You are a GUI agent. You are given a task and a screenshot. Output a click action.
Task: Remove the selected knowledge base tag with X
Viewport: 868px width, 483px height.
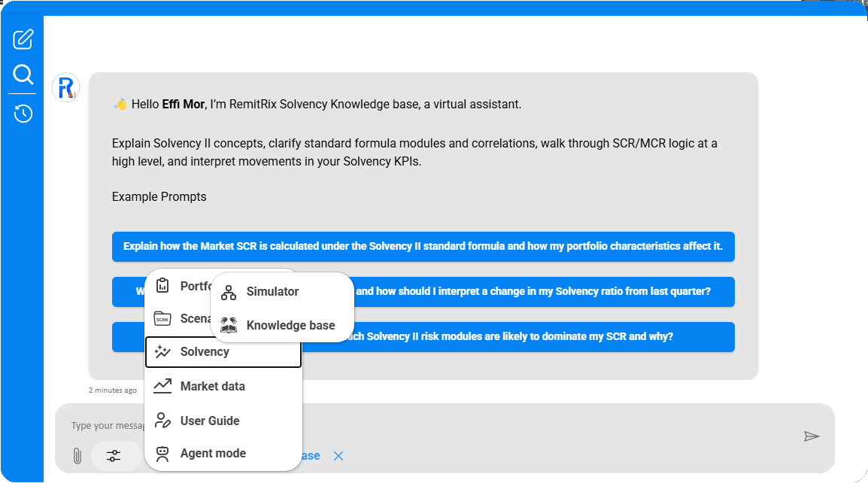coord(338,456)
